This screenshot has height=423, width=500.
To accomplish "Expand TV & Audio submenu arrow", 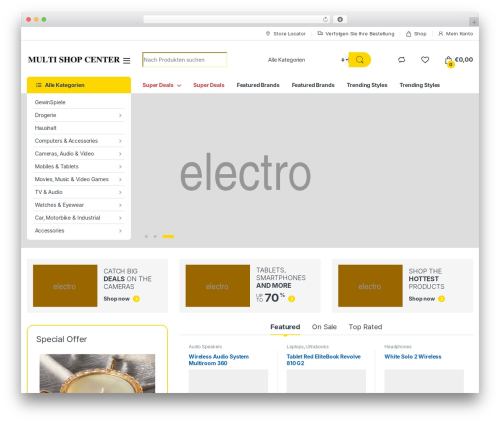I will [120, 192].
